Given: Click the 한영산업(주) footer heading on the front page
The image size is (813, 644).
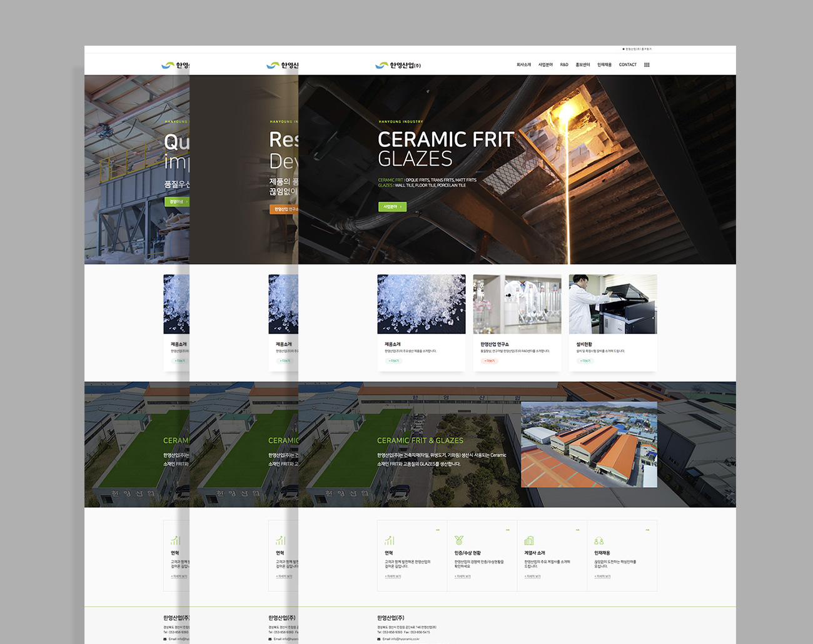Looking at the screenshot, I should 391,618.
